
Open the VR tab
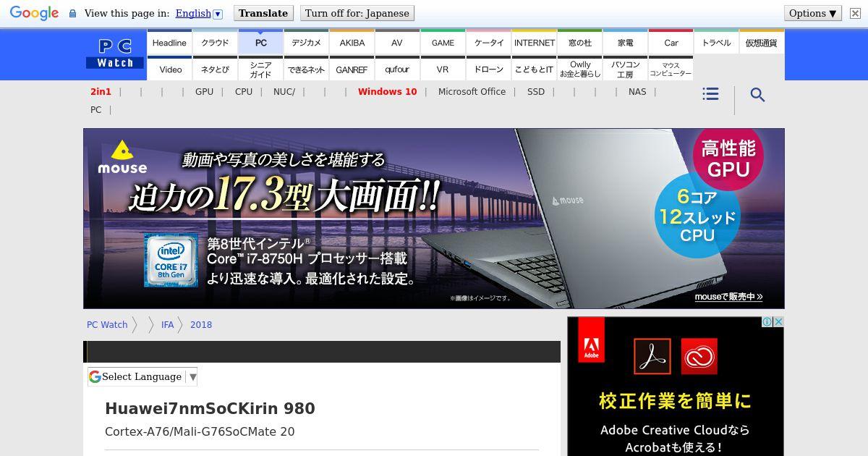click(443, 69)
